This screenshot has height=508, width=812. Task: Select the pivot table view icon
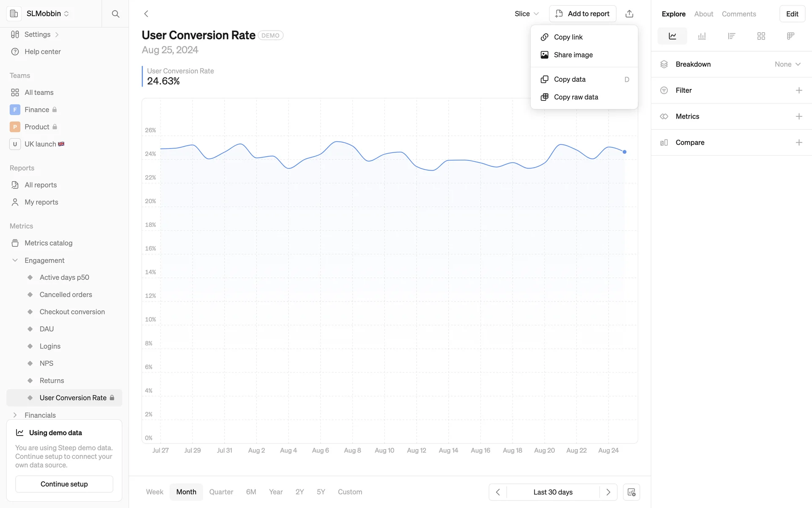pos(790,36)
